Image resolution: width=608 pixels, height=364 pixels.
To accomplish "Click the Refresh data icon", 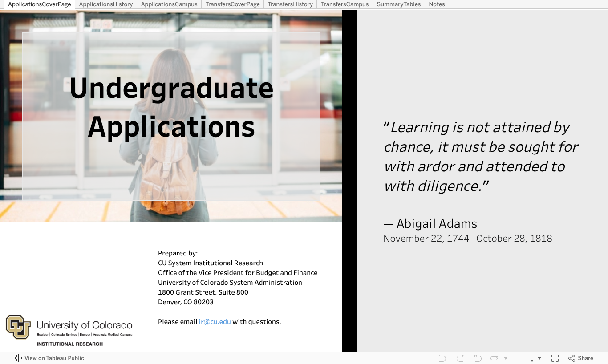I will (494, 358).
